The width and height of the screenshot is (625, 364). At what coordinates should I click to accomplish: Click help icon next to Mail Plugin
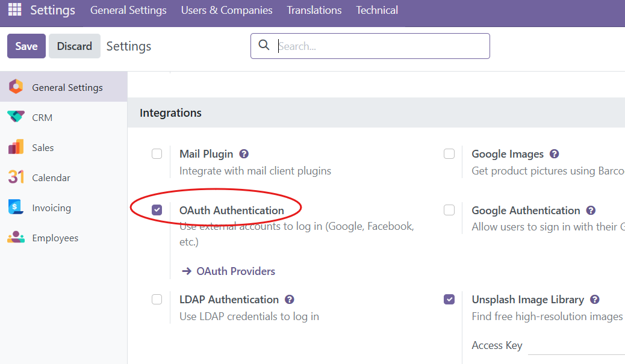(x=244, y=154)
